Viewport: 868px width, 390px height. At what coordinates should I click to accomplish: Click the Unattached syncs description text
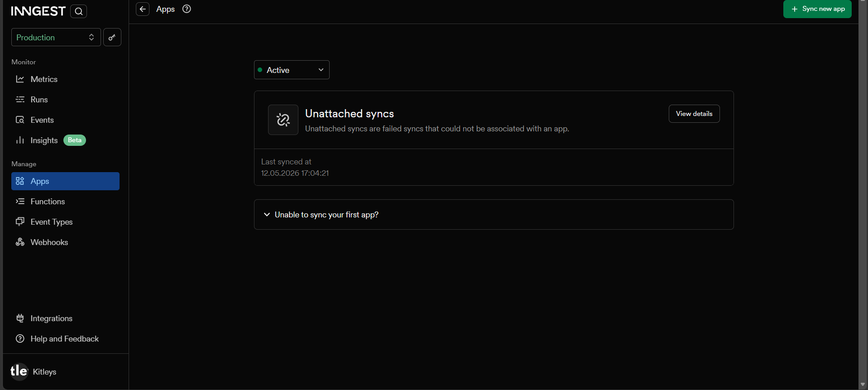[437, 129]
